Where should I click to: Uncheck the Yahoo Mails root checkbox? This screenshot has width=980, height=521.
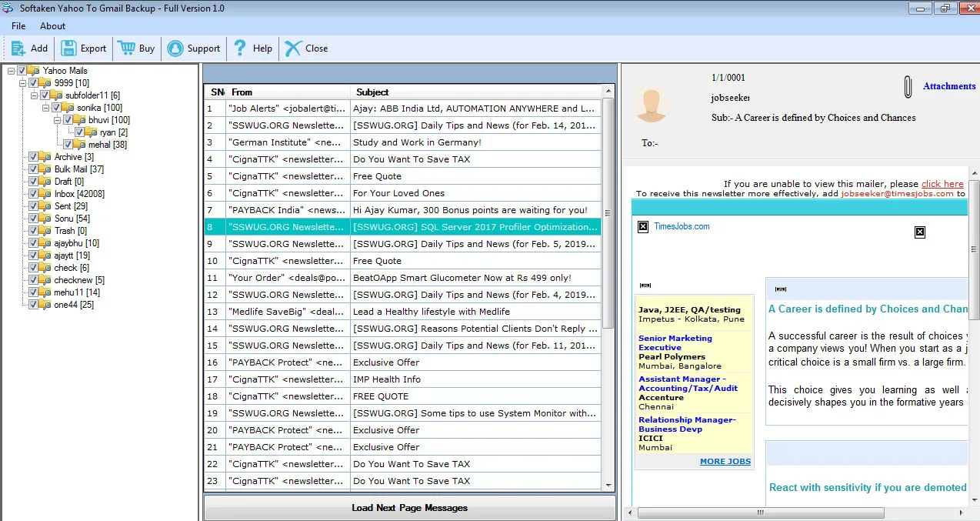click(x=22, y=71)
